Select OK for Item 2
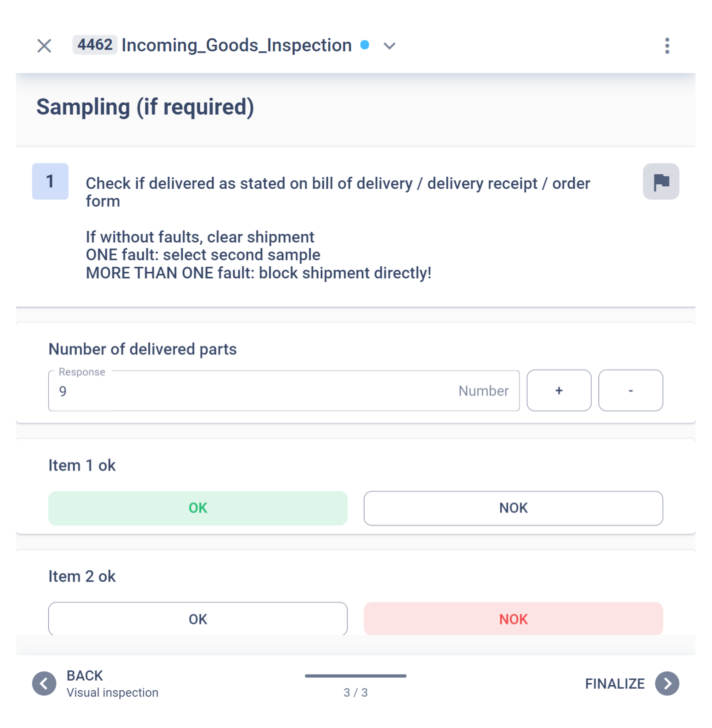712x728 pixels. (x=198, y=619)
